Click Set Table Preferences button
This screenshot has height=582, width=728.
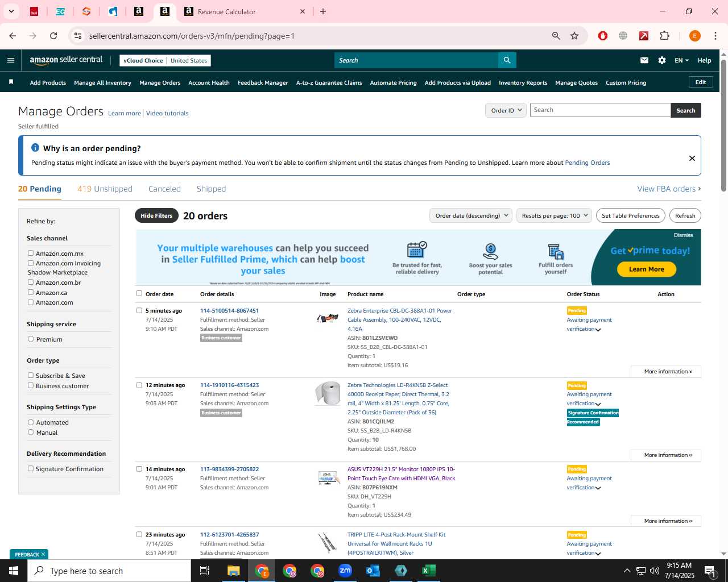pyautogui.click(x=630, y=215)
